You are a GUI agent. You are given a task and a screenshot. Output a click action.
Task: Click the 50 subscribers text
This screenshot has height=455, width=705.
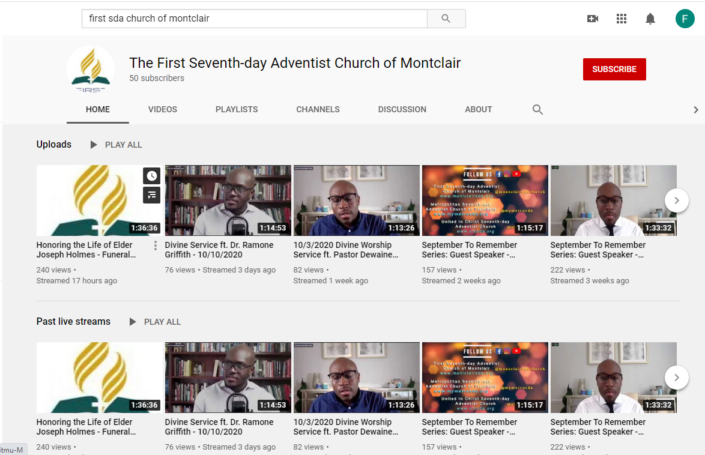156,78
